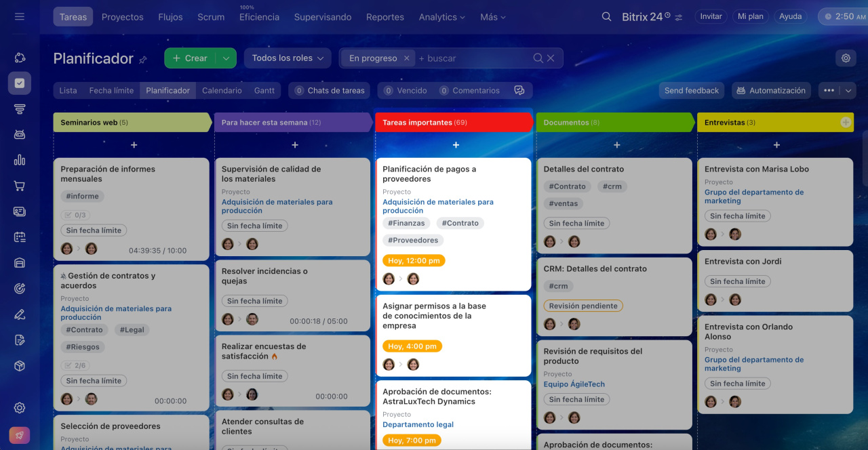The width and height of the screenshot is (868, 450).
Task: Open the dropdown arrow beside Crear button
Action: pos(226,58)
